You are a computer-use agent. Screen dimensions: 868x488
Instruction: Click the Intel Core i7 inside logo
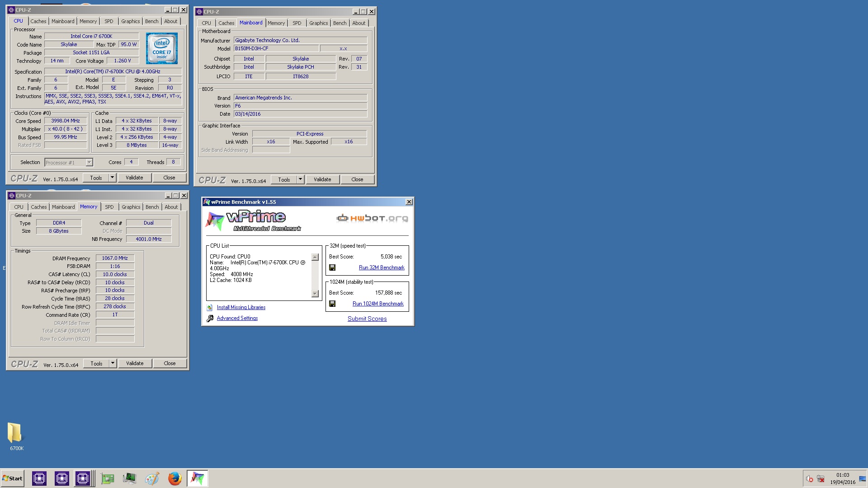coord(162,48)
